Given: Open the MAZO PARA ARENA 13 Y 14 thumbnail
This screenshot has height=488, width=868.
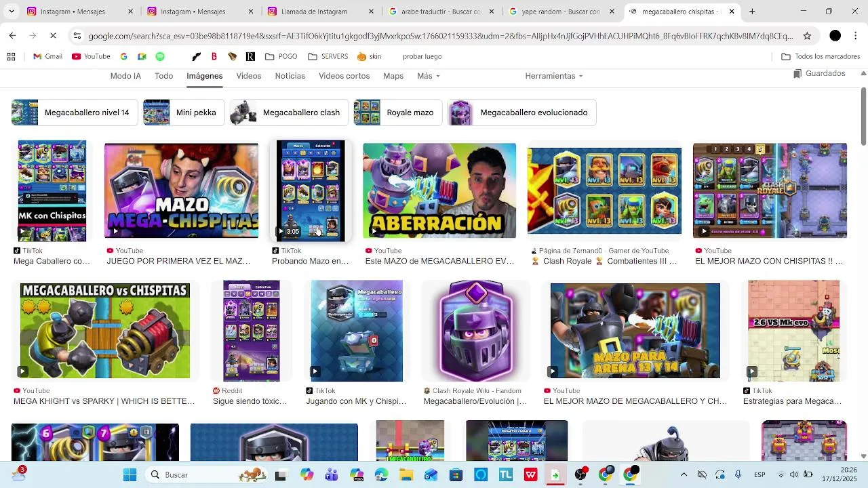Looking at the screenshot, I should coord(635,331).
